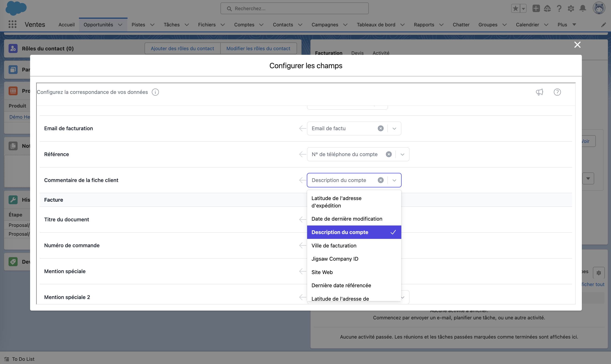611x364 pixels.
Task: Click the Devis card icon in left column
Action: (13, 262)
